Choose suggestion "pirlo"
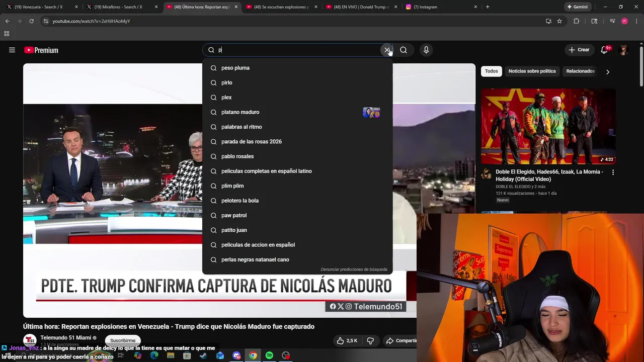This screenshot has height=362, width=644. tap(297, 82)
